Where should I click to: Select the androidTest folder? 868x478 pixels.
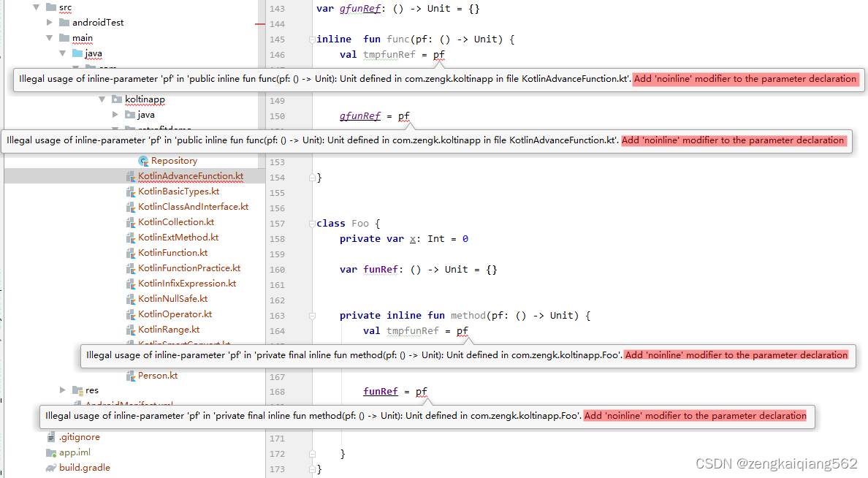coord(98,22)
